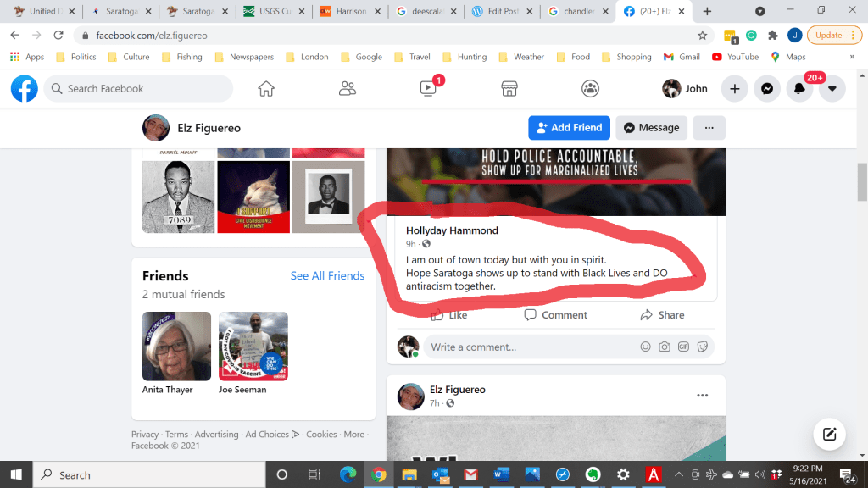
Task: Like the Hollyday Hammond post
Action: (x=448, y=315)
